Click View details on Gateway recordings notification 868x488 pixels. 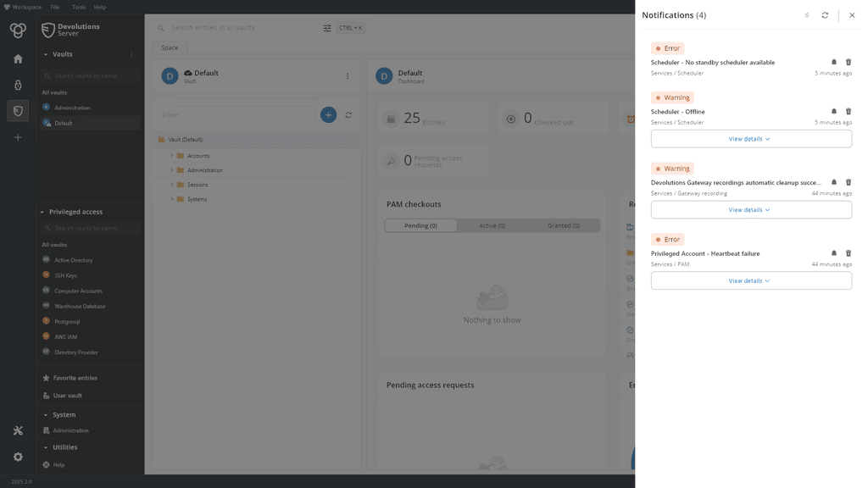(749, 209)
